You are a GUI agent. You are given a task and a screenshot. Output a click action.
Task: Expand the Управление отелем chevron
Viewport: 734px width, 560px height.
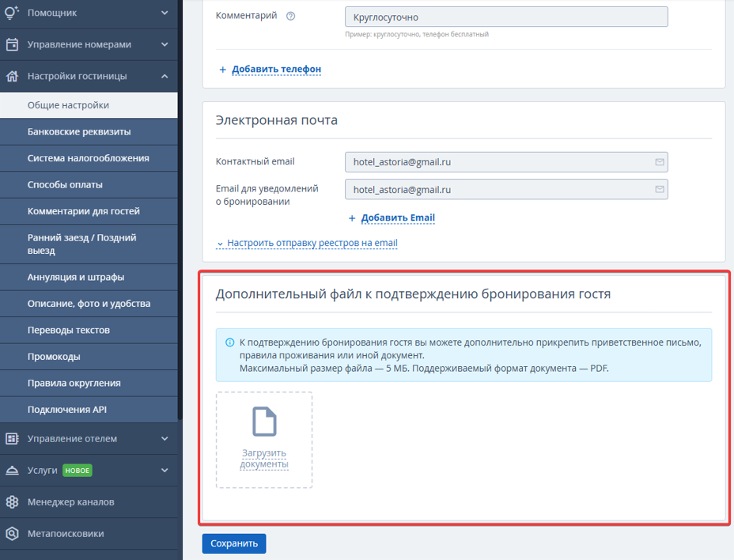[x=165, y=439]
